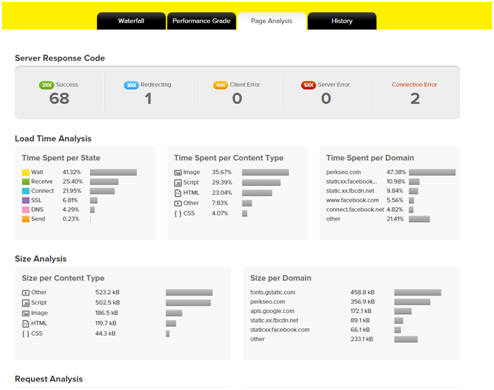
Task: Click apis.google.com in Size per Domain
Action: (272, 311)
